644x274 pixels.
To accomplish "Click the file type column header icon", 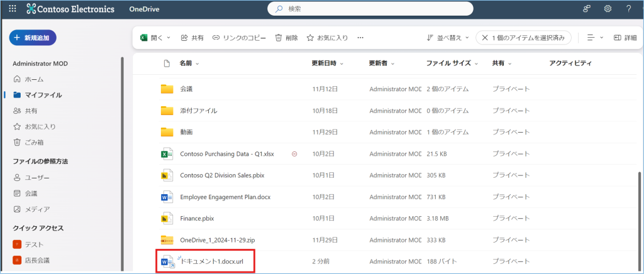I will point(166,63).
